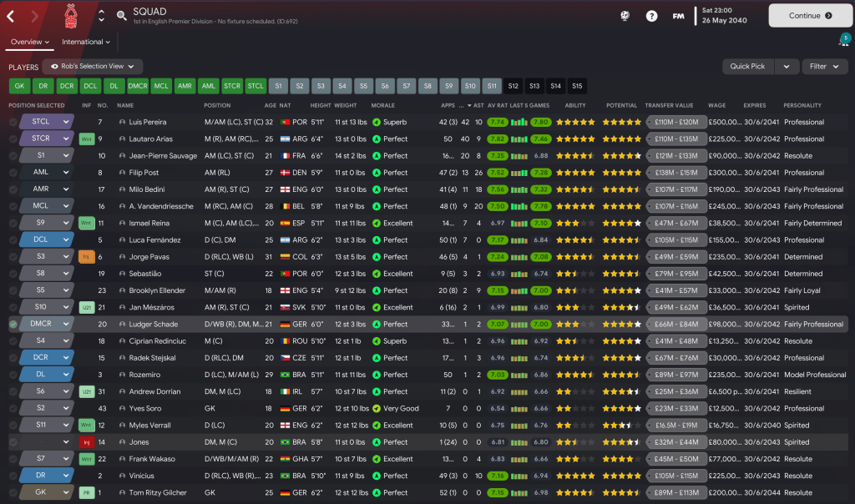Toggle selection checkbox for Filip Post

tap(13, 173)
